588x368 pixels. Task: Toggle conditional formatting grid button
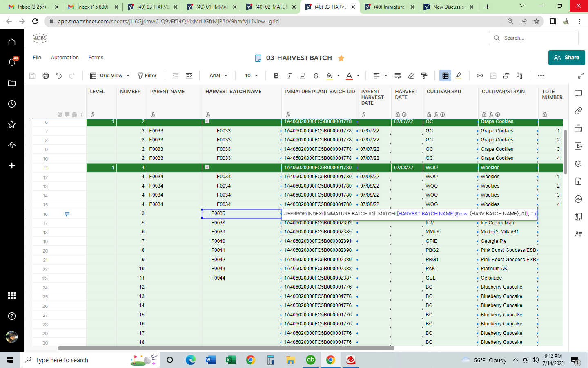[x=445, y=76]
